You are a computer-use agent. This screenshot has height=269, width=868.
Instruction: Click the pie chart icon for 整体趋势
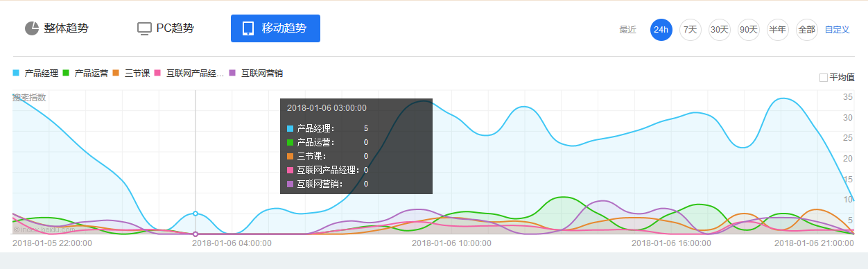click(32, 28)
